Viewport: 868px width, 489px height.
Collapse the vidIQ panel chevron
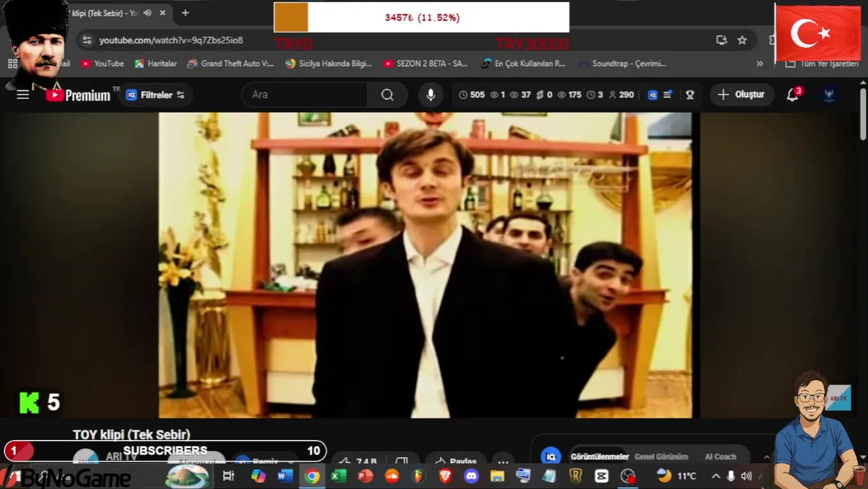[x=767, y=456]
